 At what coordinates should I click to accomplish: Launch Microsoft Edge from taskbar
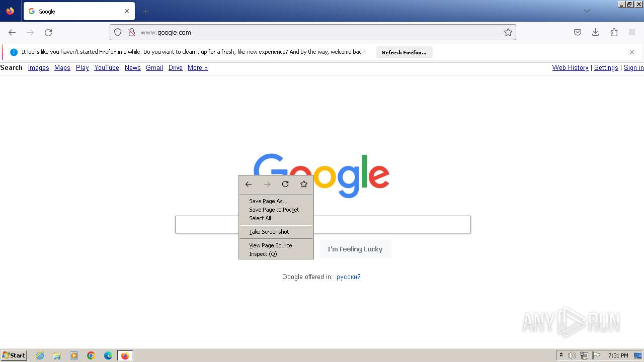pyautogui.click(x=108, y=355)
